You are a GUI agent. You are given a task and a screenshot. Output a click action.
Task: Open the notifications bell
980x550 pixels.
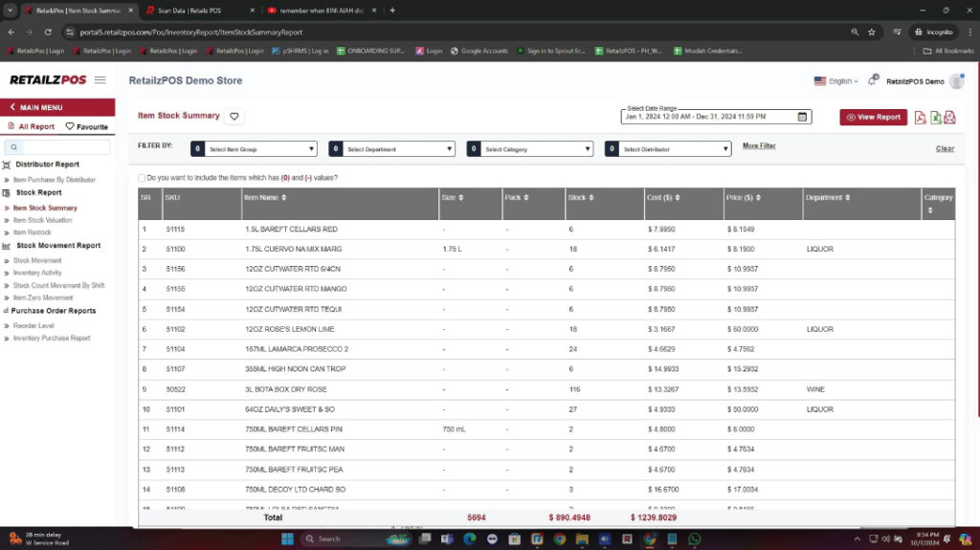pos(872,81)
